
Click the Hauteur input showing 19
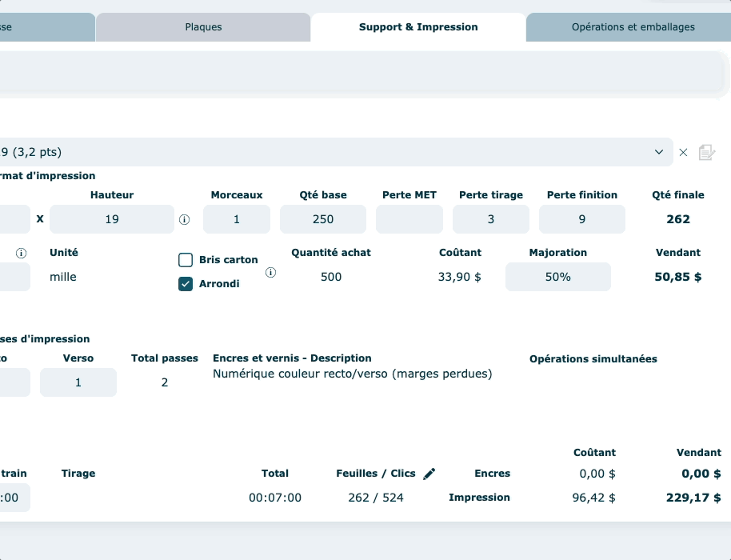pyautogui.click(x=112, y=219)
